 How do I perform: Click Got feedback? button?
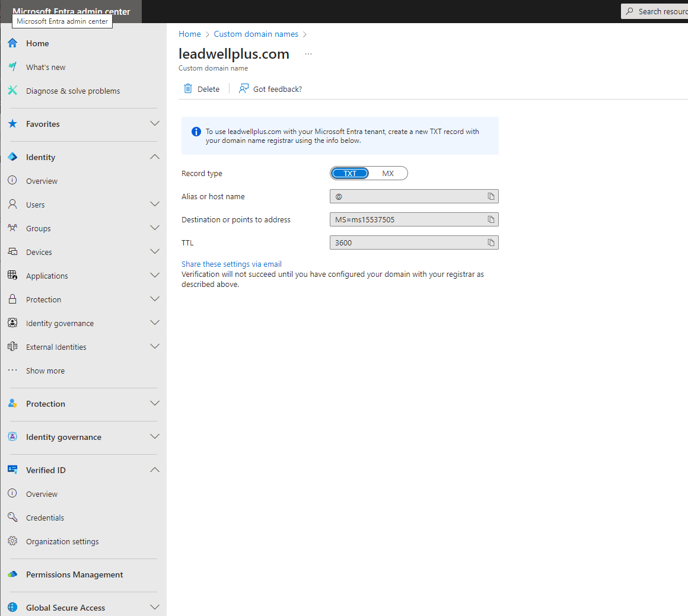tap(270, 88)
